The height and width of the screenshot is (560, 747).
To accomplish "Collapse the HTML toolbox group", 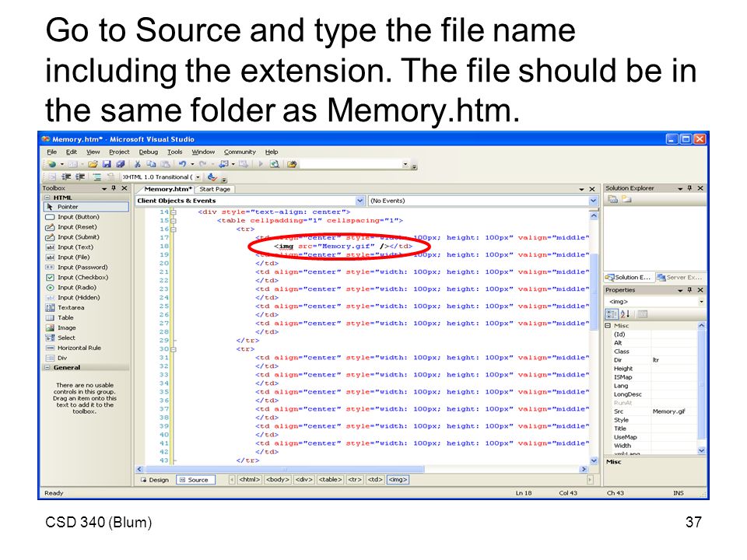I will (47, 198).
